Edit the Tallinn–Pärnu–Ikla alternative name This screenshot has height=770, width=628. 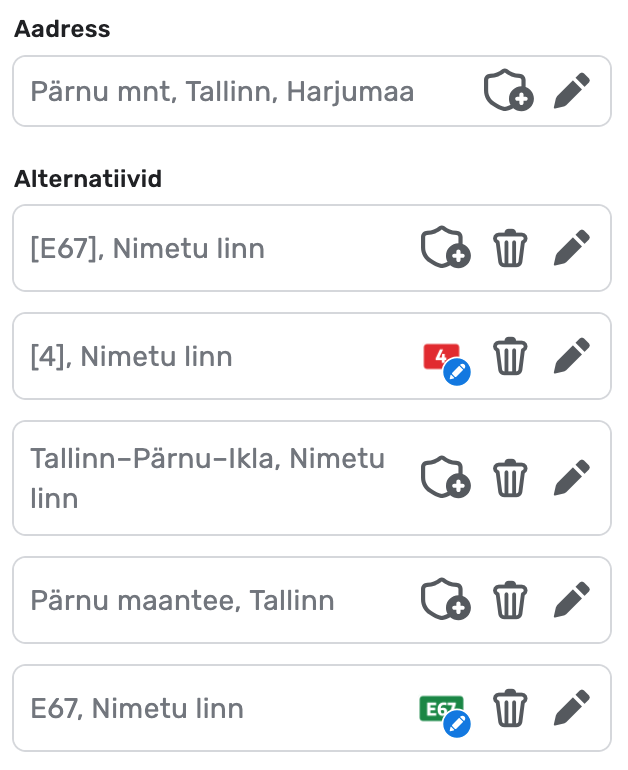(572, 478)
